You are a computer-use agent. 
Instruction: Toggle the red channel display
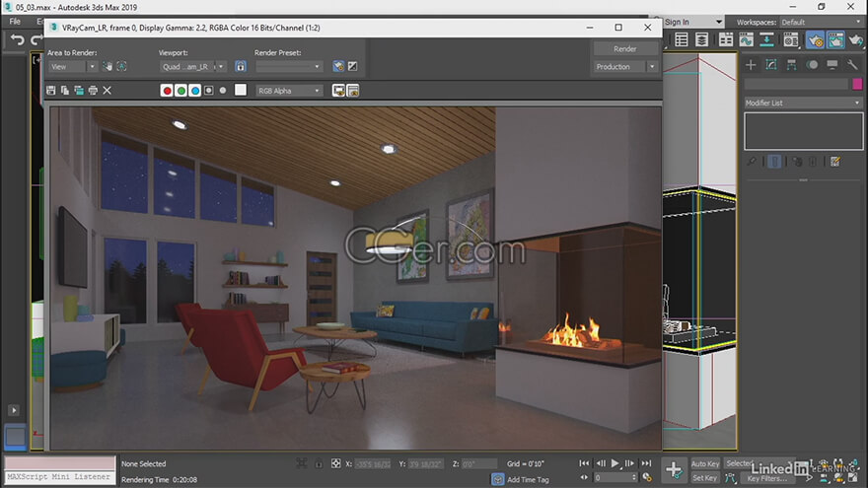pos(167,90)
